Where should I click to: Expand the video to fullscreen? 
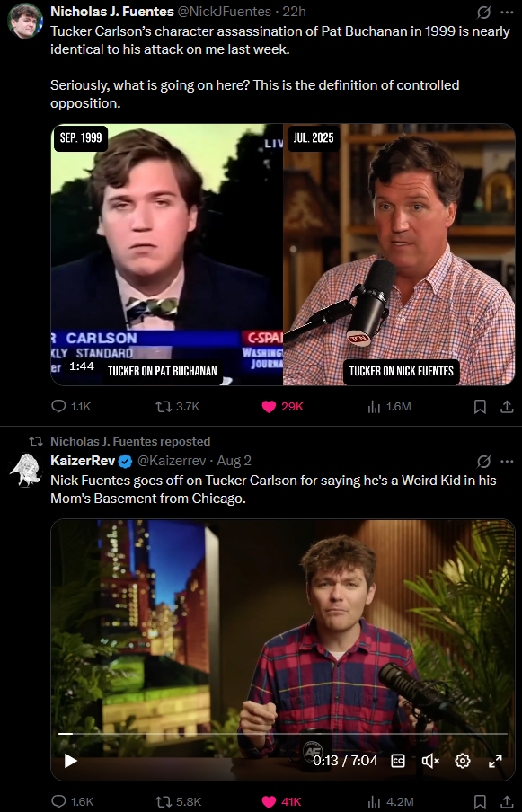(496, 760)
